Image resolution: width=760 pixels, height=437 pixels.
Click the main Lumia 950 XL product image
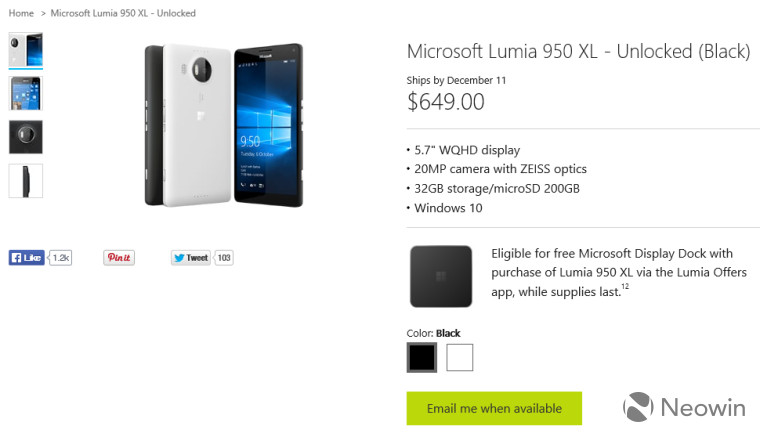click(x=224, y=125)
